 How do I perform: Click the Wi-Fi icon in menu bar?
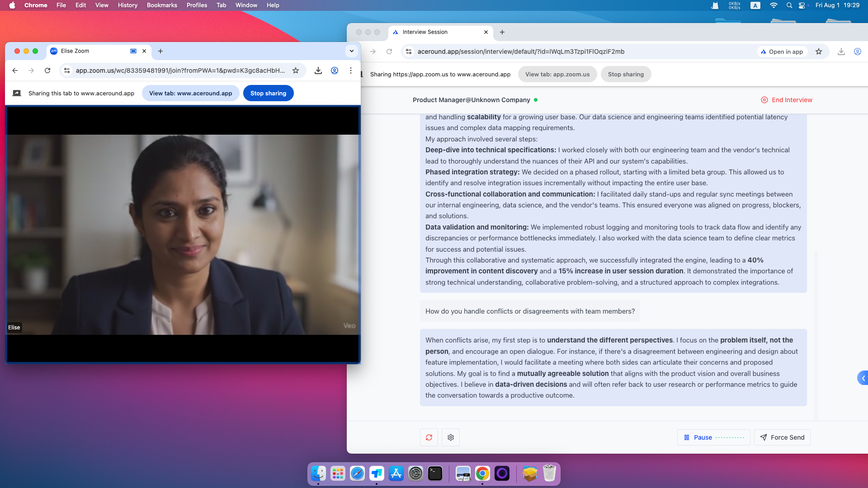774,5
